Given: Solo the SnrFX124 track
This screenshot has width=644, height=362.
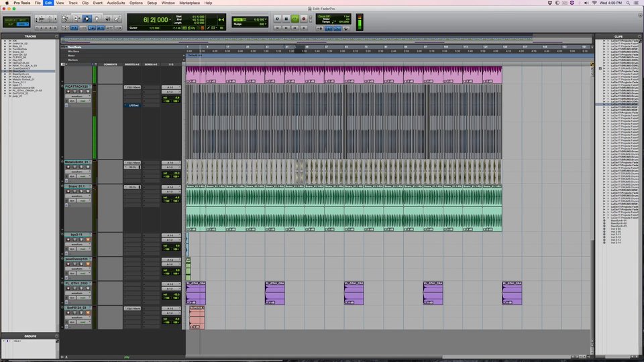Looking at the screenshot, I should [x=81, y=312].
